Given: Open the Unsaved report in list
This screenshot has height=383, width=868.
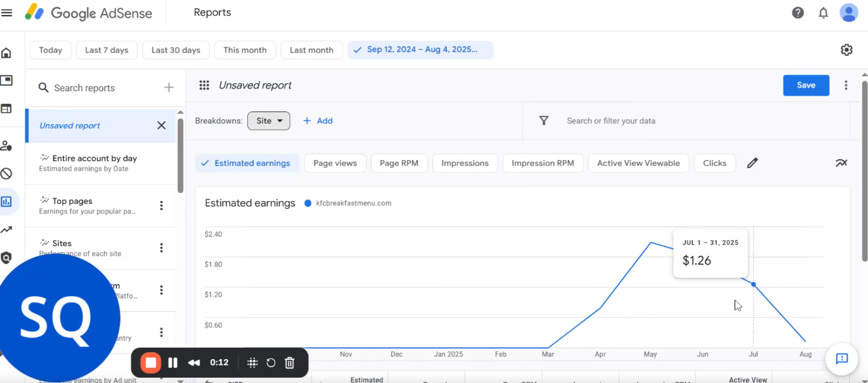Looking at the screenshot, I should pos(101,125).
